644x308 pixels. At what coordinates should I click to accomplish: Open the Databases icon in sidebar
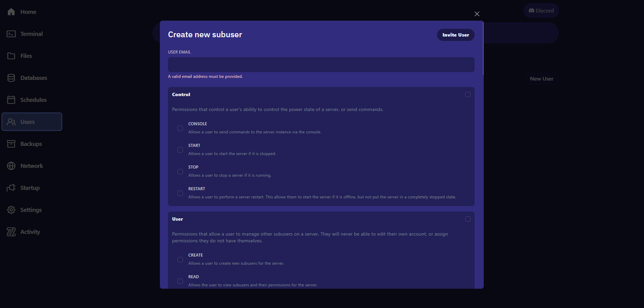[11, 78]
